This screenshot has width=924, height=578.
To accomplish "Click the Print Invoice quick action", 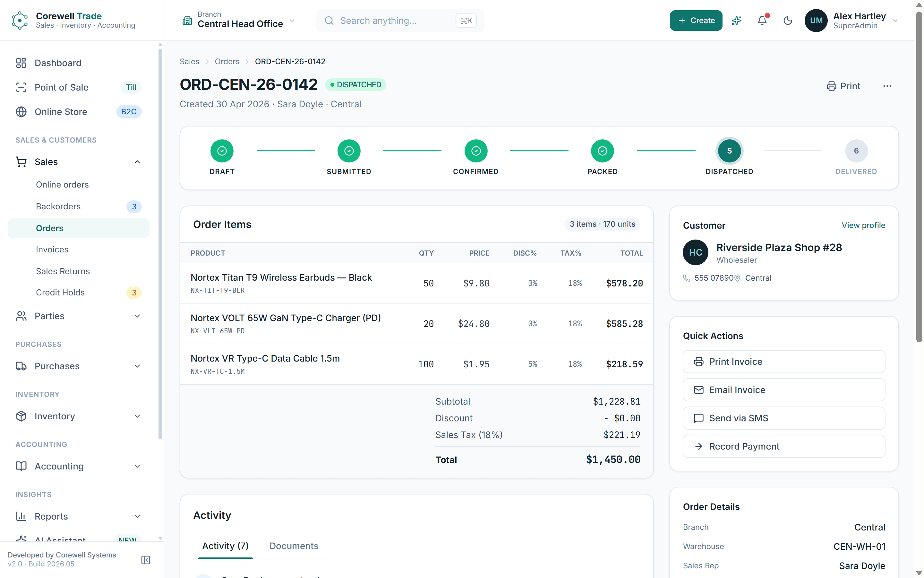I will (x=783, y=362).
